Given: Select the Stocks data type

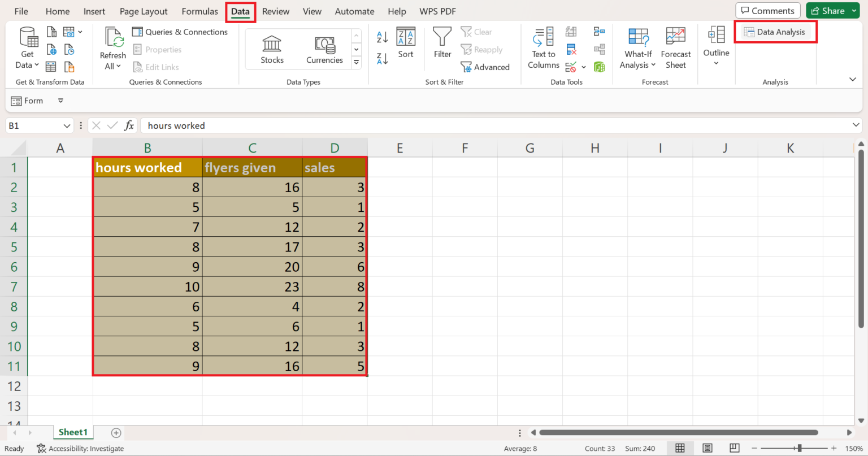Looking at the screenshot, I should (272, 48).
